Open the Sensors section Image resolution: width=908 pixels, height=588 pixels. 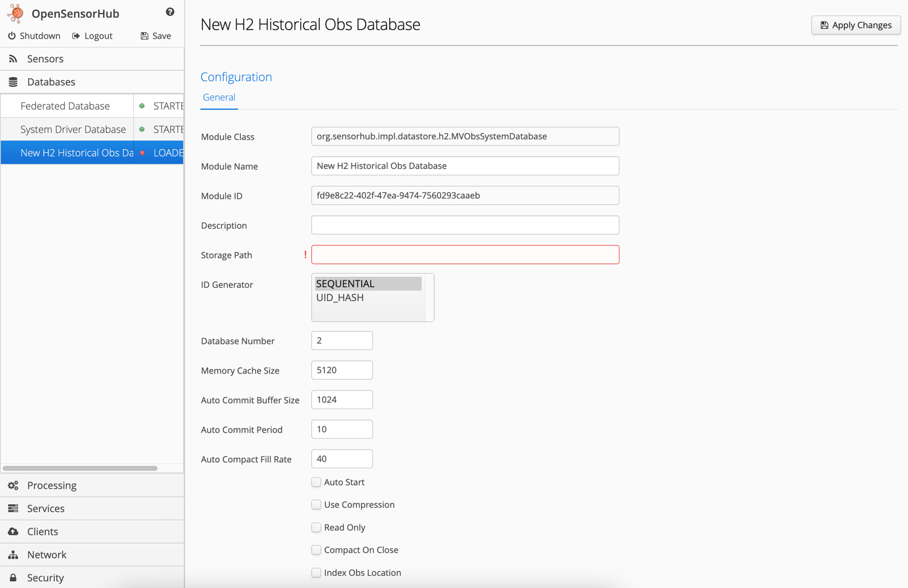point(45,59)
